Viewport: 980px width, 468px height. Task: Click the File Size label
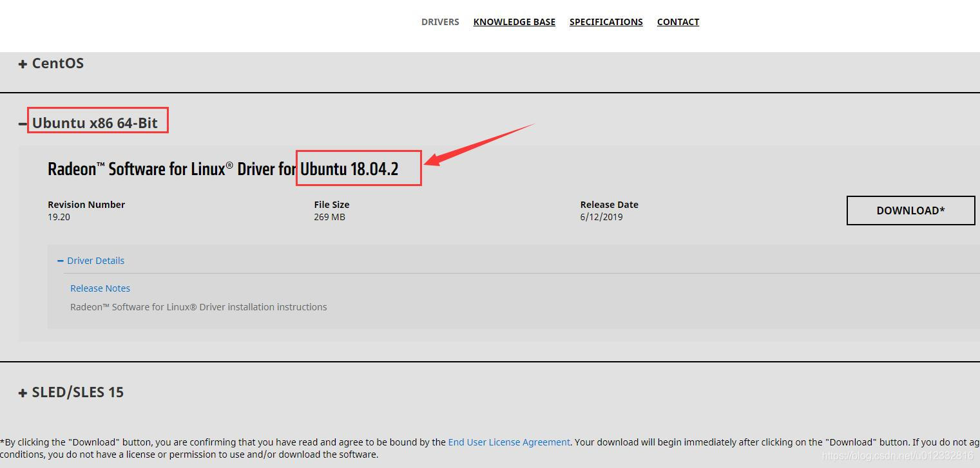point(332,205)
